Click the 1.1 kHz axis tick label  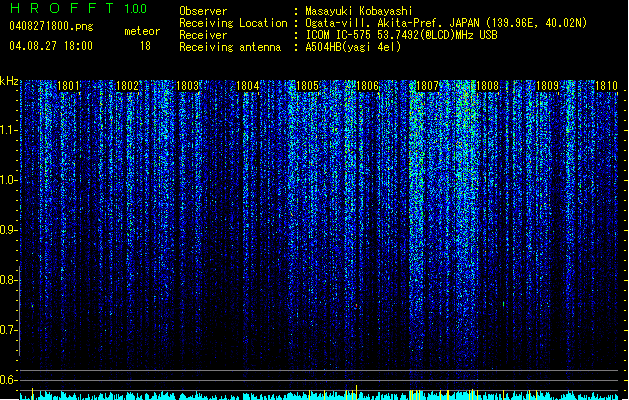(x=8, y=130)
